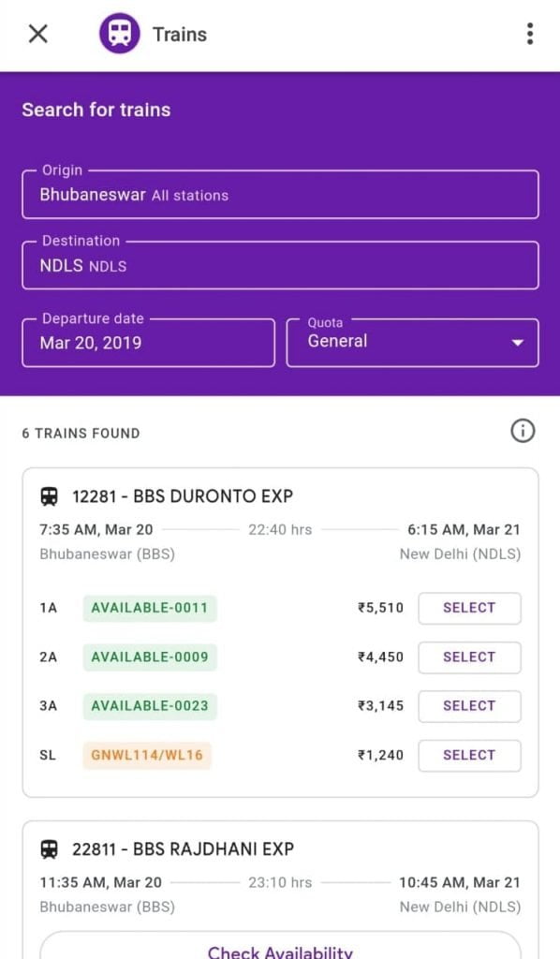The image size is (560, 959).
Task: Select the 3A class fare ₹3,145
Action: click(x=469, y=706)
